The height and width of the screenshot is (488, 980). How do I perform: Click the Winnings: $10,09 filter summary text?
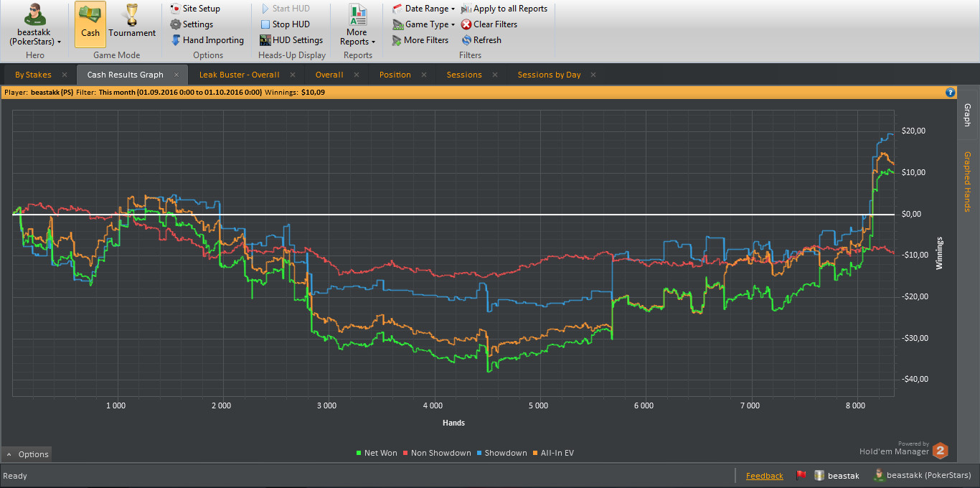[295, 92]
